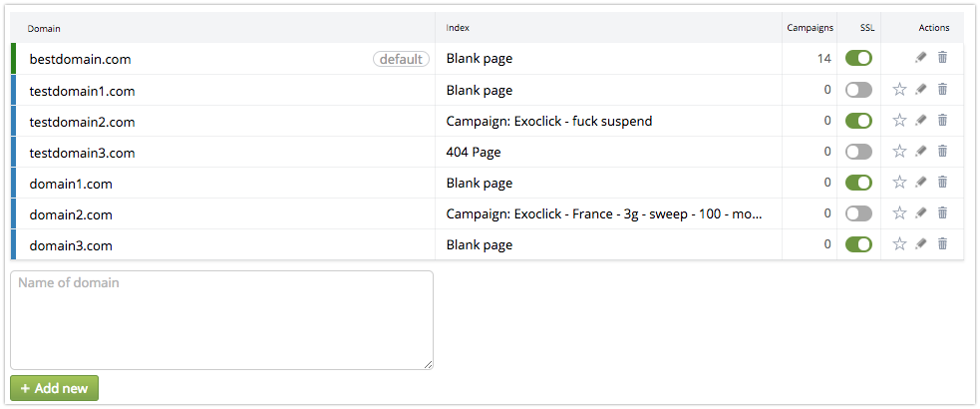
Task: Click the Add new button
Action: tap(55, 388)
